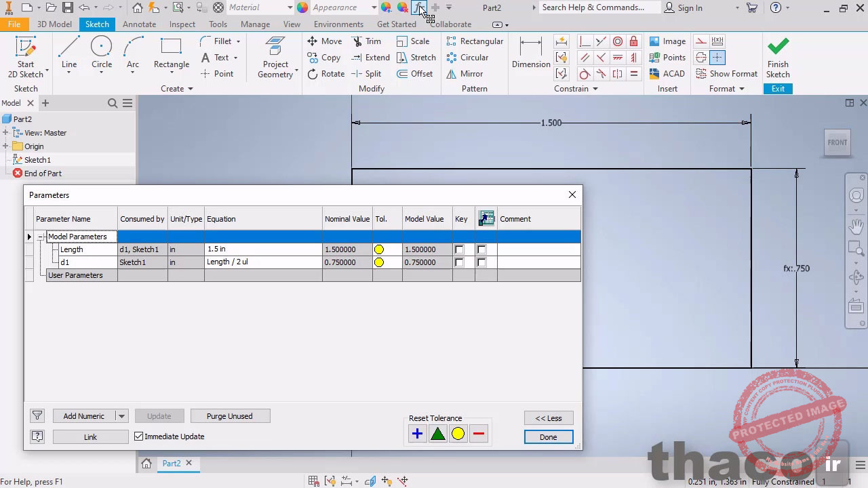The width and height of the screenshot is (868, 488).
Task: Select the Move tool
Action: [x=325, y=41]
